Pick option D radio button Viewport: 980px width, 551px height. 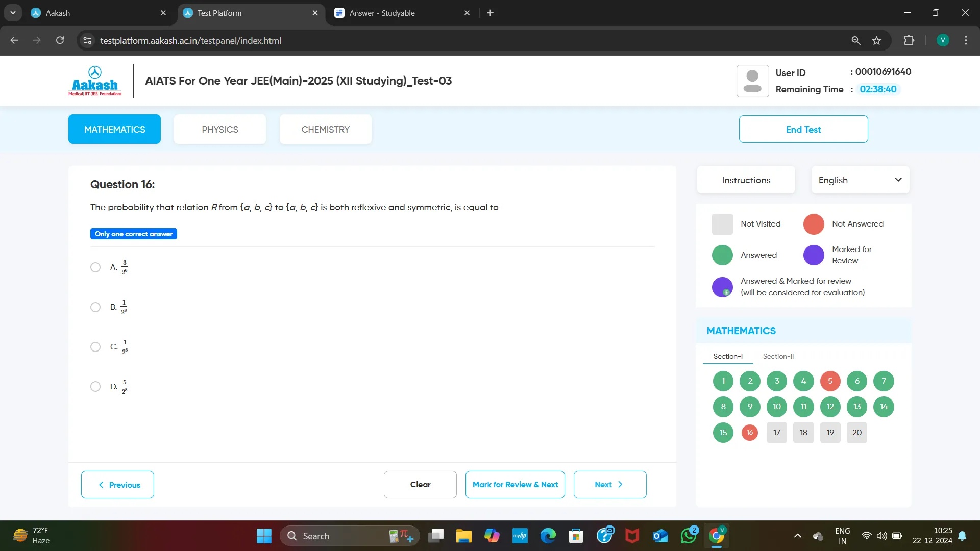tap(95, 387)
